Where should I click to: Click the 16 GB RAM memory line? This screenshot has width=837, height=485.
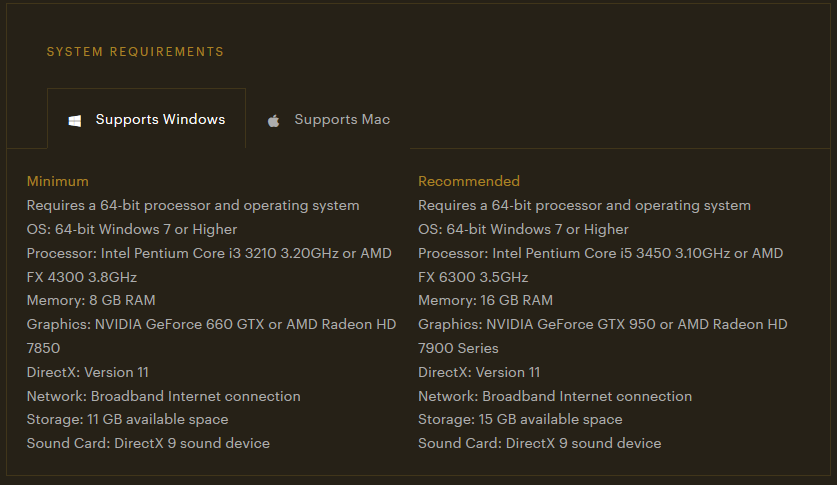point(486,300)
